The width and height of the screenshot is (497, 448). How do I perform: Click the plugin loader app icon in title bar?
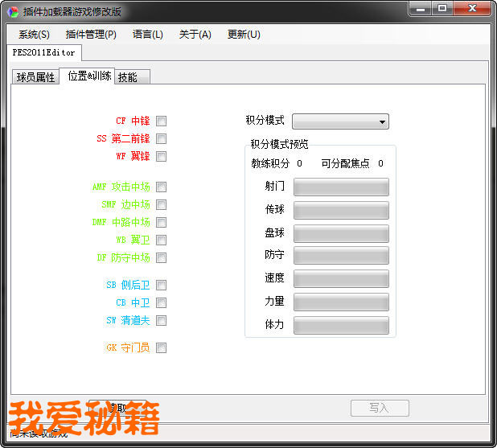point(13,12)
